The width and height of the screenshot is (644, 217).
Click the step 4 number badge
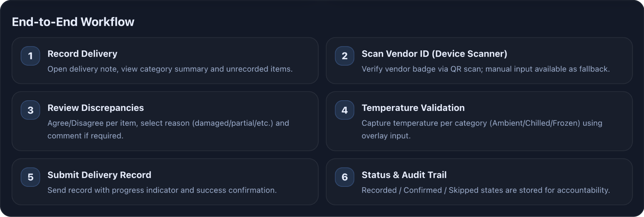click(x=345, y=110)
